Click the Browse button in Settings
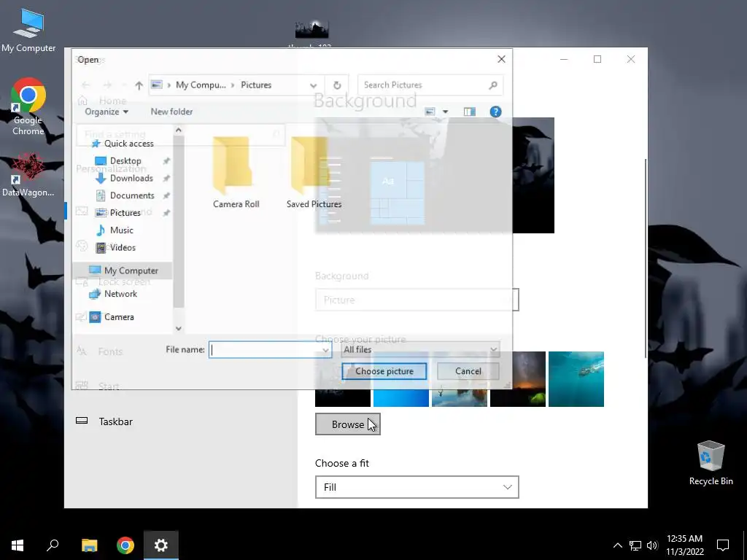Image resolution: width=747 pixels, height=560 pixels. pyautogui.click(x=348, y=424)
